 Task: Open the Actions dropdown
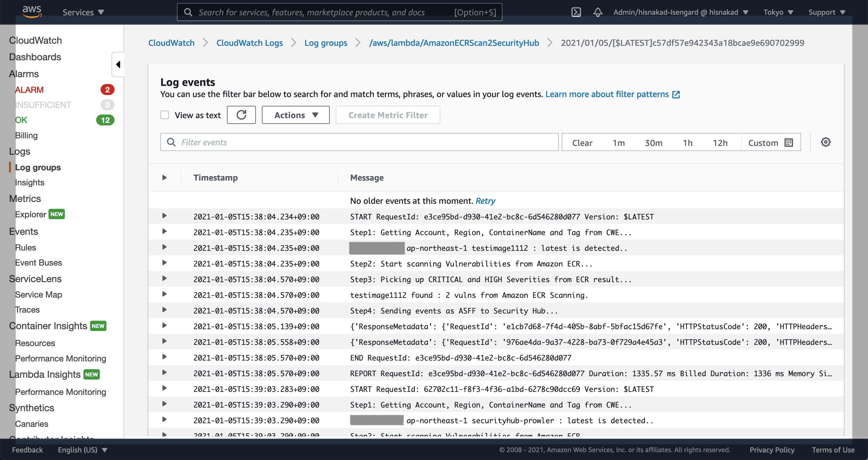pos(295,115)
